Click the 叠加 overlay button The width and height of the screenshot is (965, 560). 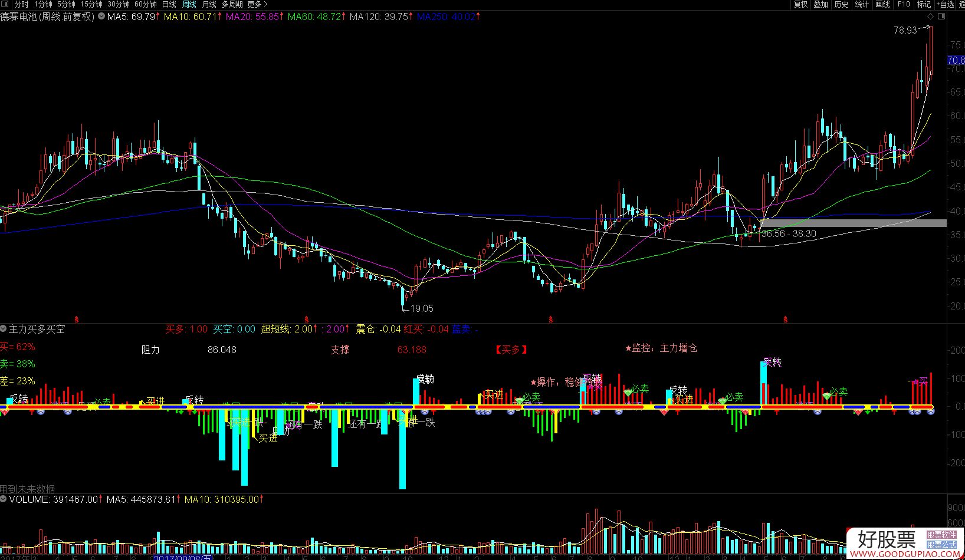point(821,4)
